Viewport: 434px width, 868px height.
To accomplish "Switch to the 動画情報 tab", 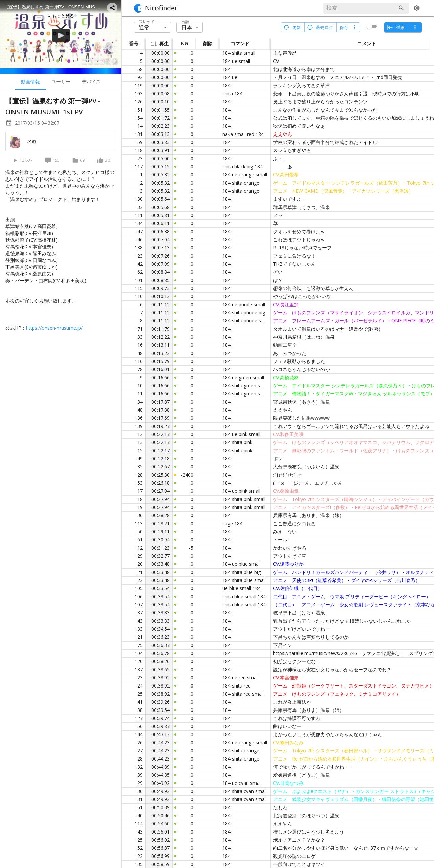I will (x=30, y=82).
